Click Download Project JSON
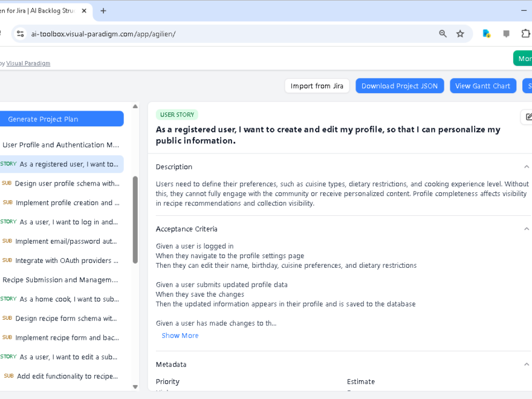The width and height of the screenshot is (532, 399). point(400,86)
